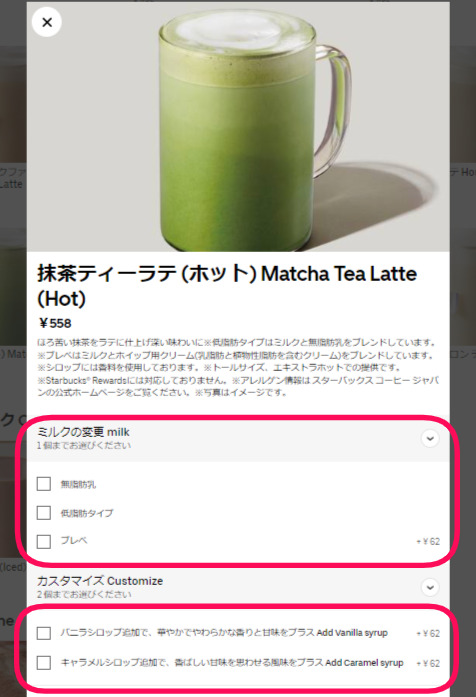This screenshot has width=476, height=697.
Task: Select the ブレべ label text
Action: [74, 541]
